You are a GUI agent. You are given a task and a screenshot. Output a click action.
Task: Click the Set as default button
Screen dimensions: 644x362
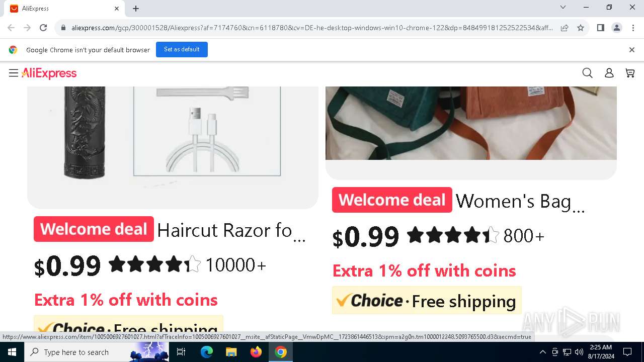[182, 49]
